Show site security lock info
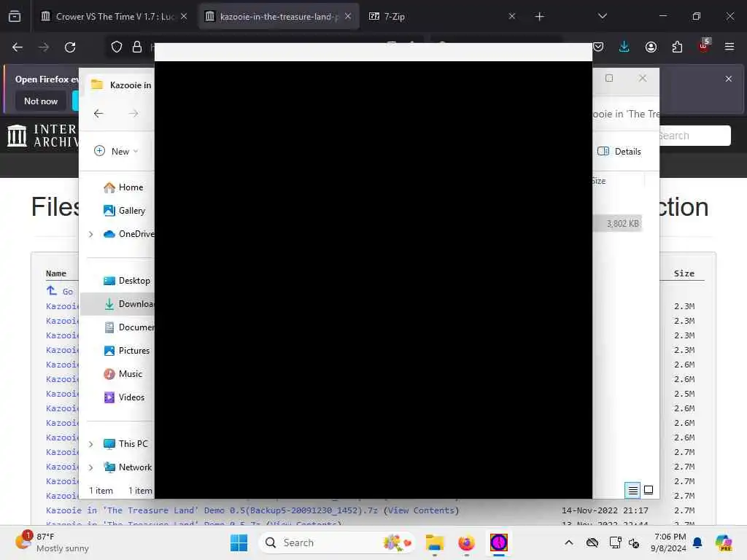This screenshot has height=560, width=747. [137, 47]
